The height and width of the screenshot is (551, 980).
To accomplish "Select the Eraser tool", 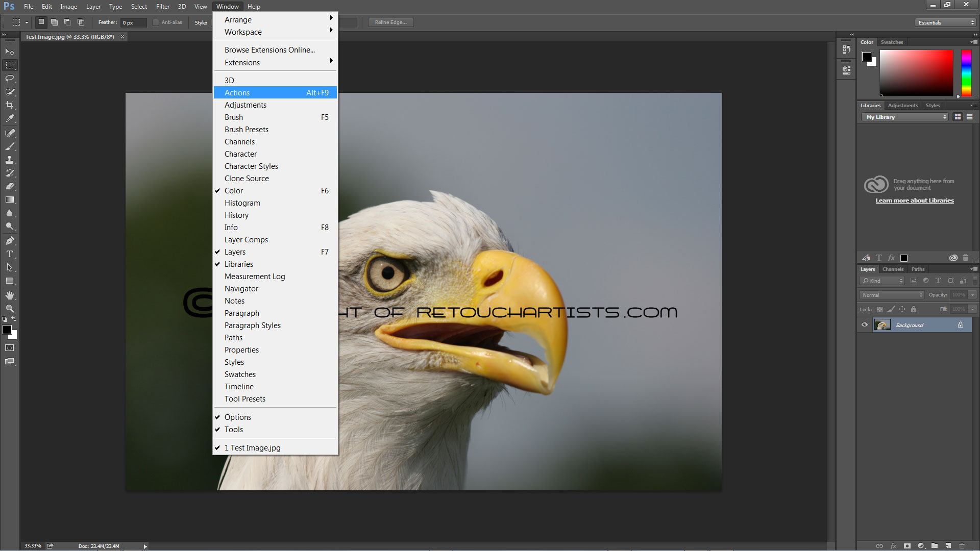I will click(10, 186).
